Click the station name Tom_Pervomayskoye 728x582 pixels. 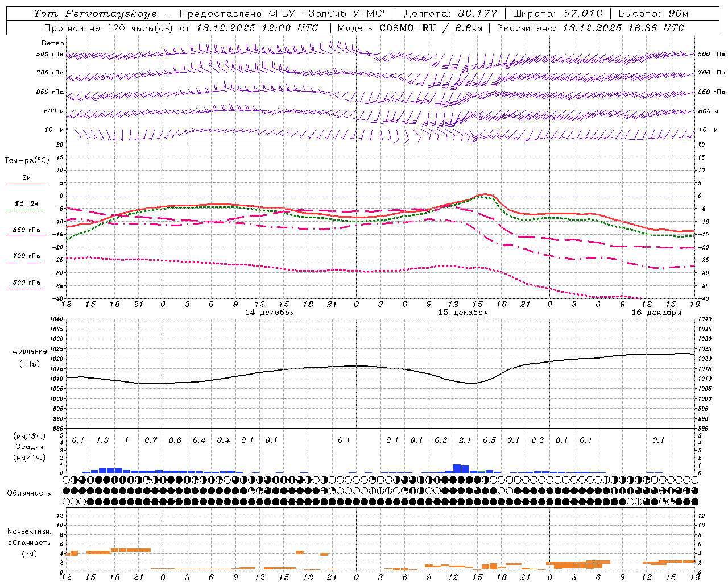[95, 14]
